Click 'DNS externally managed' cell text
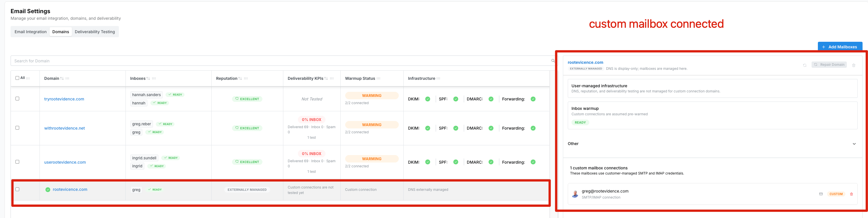 (428, 190)
